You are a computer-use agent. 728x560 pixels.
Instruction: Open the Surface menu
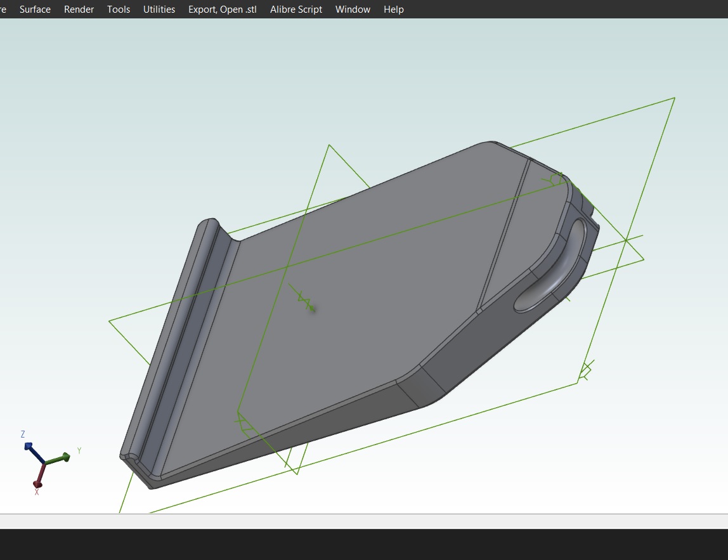(x=35, y=10)
